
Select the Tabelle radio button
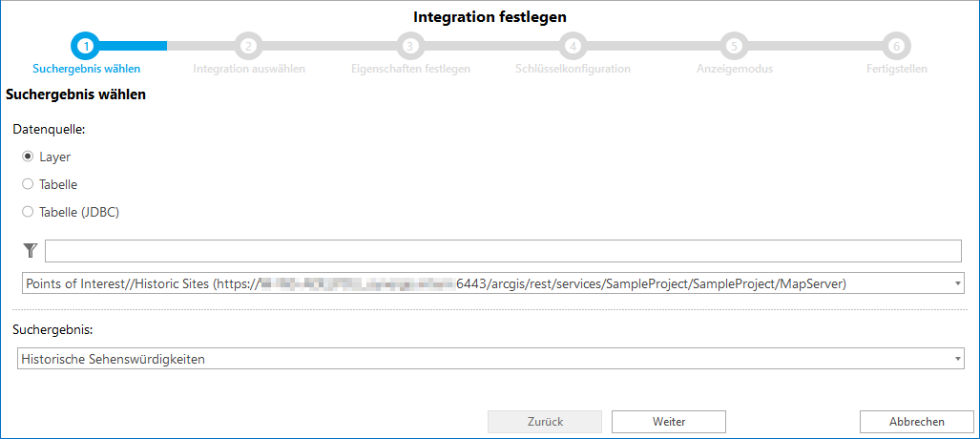coord(29,184)
